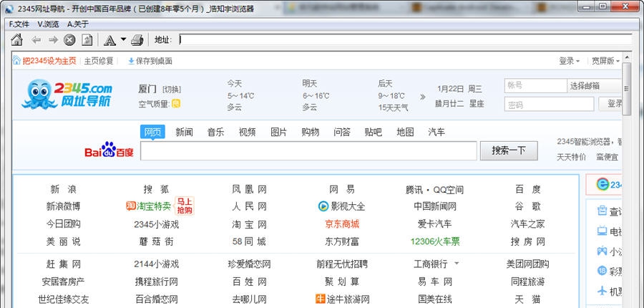Click the 切换 city switch link

click(x=172, y=90)
